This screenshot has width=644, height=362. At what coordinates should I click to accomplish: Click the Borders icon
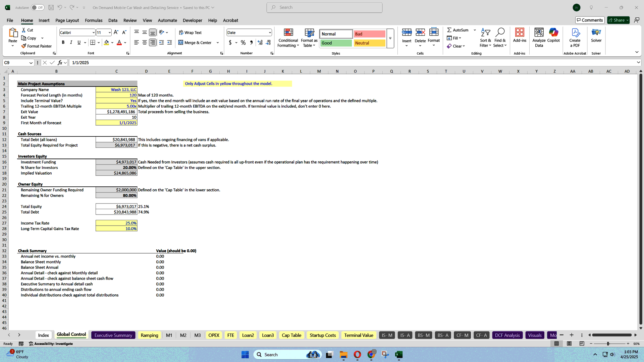coord(93,43)
